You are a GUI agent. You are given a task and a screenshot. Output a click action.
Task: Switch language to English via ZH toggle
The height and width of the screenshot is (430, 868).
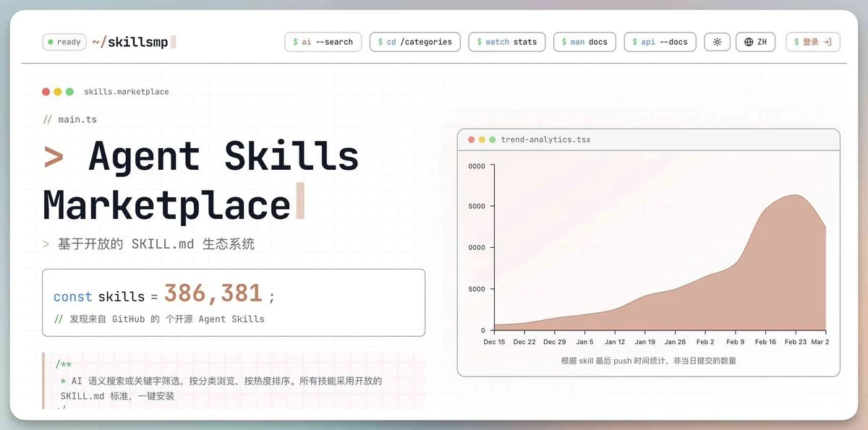pyautogui.click(x=755, y=42)
